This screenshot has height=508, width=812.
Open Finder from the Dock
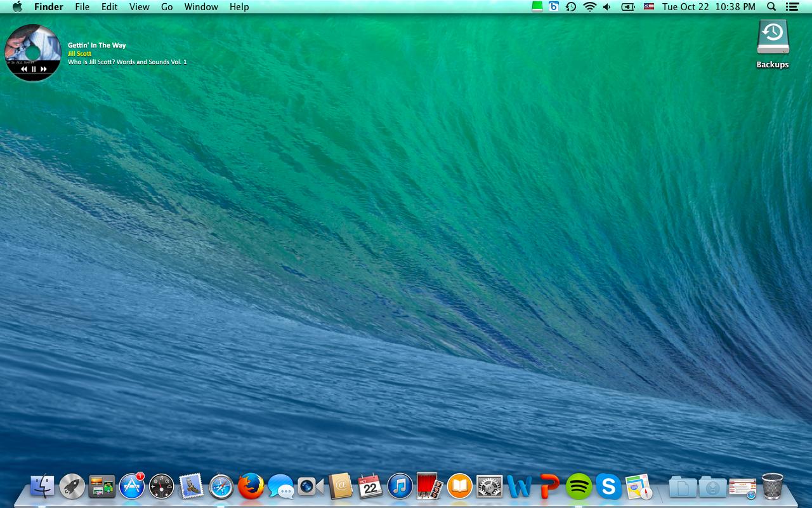pos(42,487)
